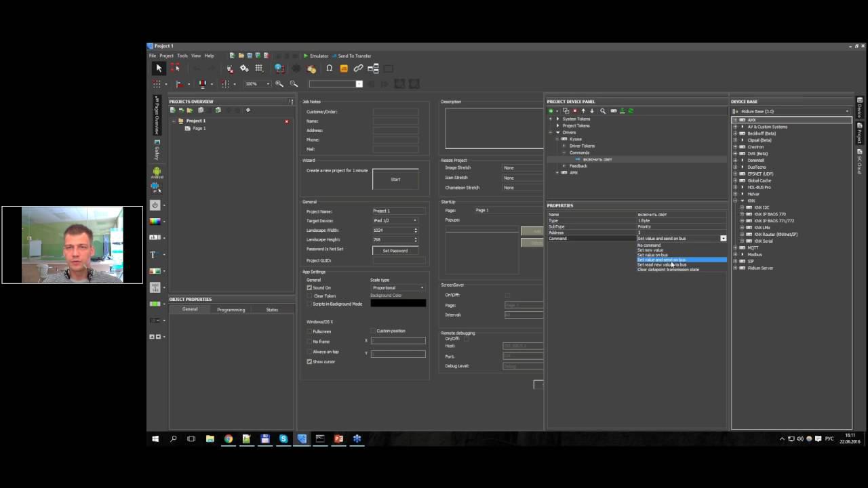Viewport: 868px width, 488px height.
Task: Open the Tools menu
Action: tap(182, 56)
